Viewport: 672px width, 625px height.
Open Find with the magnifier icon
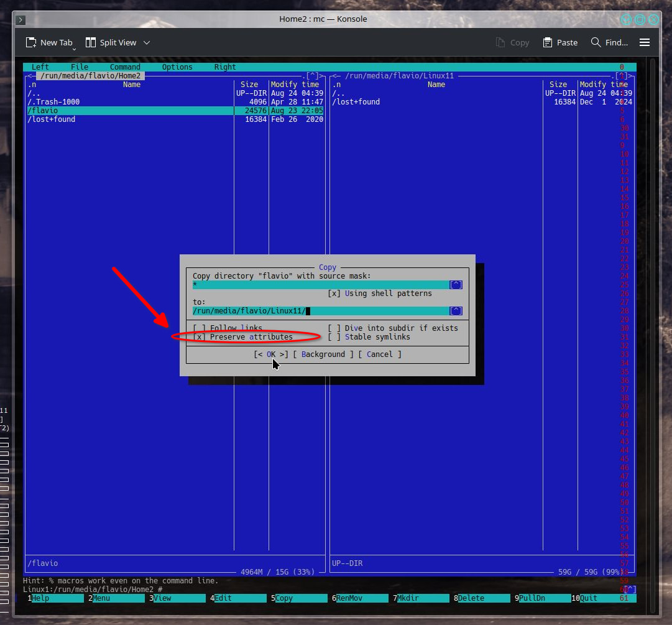(596, 42)
